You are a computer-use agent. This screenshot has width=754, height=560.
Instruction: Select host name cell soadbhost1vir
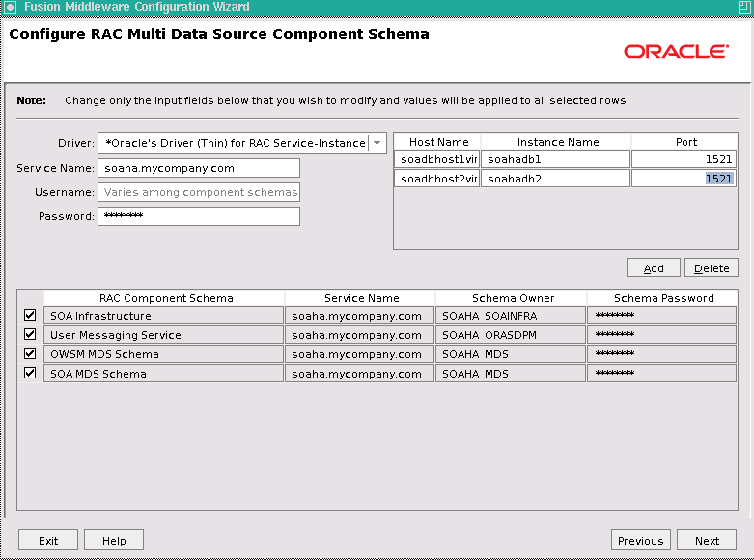[437, 159]
